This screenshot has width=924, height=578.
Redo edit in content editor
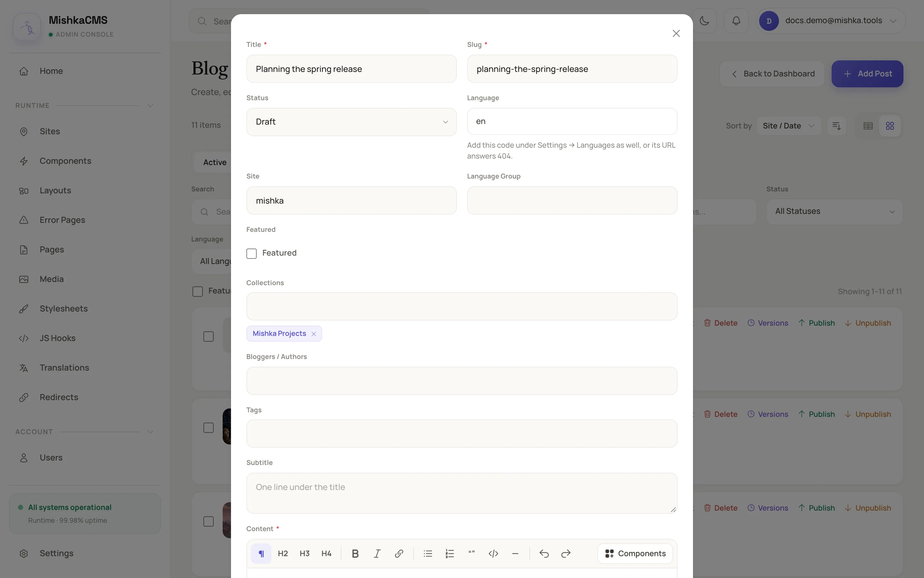(566, 554)
